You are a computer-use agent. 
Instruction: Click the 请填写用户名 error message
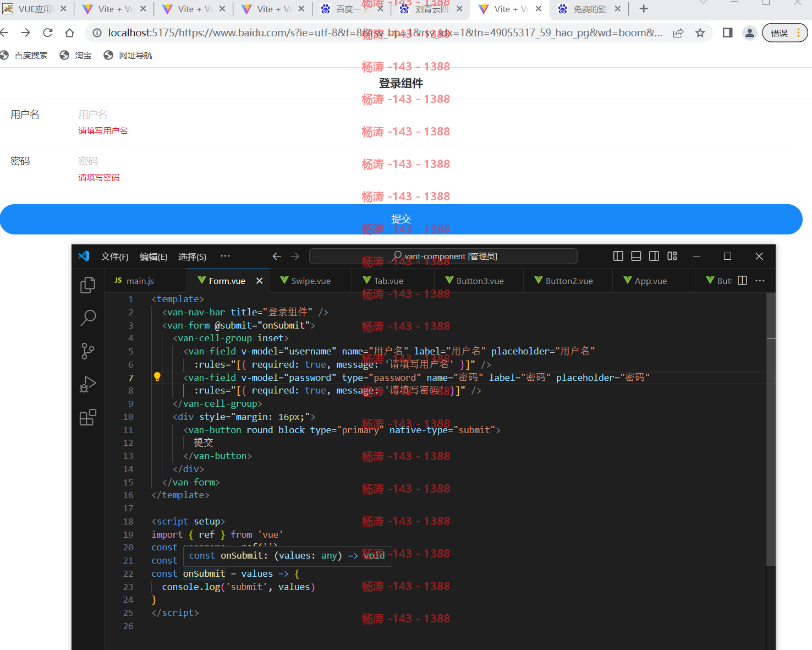[x=103, y=131]
